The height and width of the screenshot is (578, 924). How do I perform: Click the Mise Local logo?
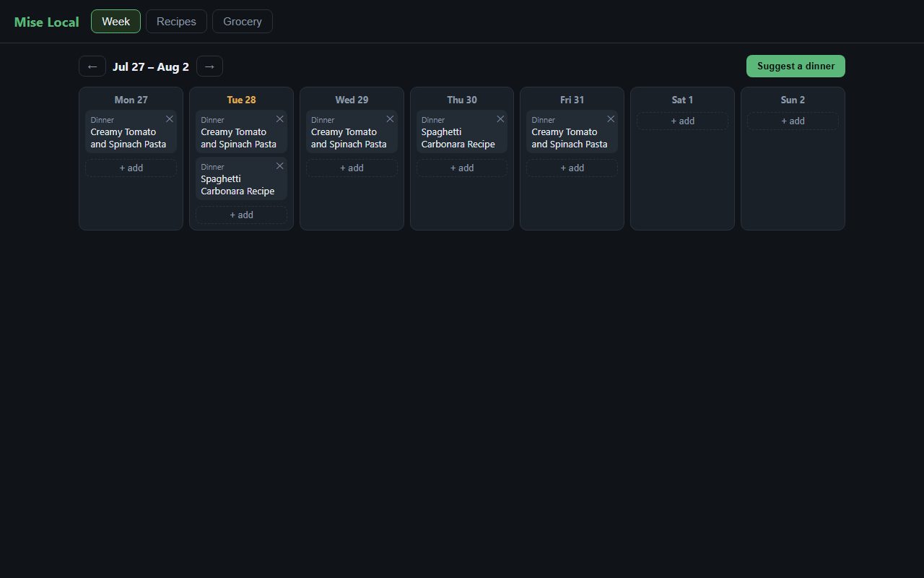pyautogui.click(x=46, y=22)
